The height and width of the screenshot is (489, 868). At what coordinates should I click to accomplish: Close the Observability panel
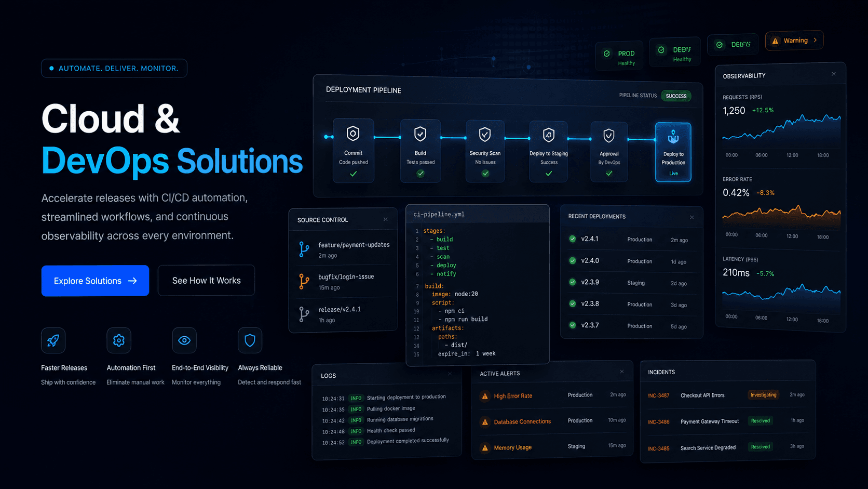[x=834, y=74]
